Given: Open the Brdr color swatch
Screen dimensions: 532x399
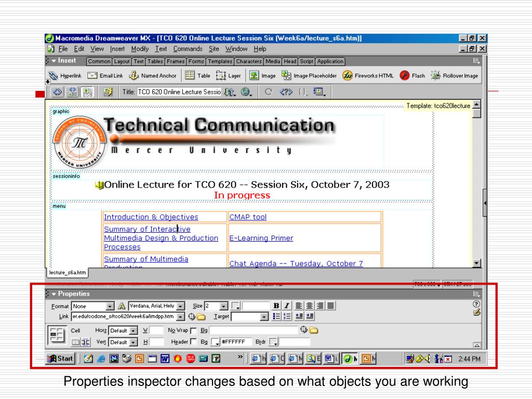Looking at the screenshot, I should tap(273, 342).
